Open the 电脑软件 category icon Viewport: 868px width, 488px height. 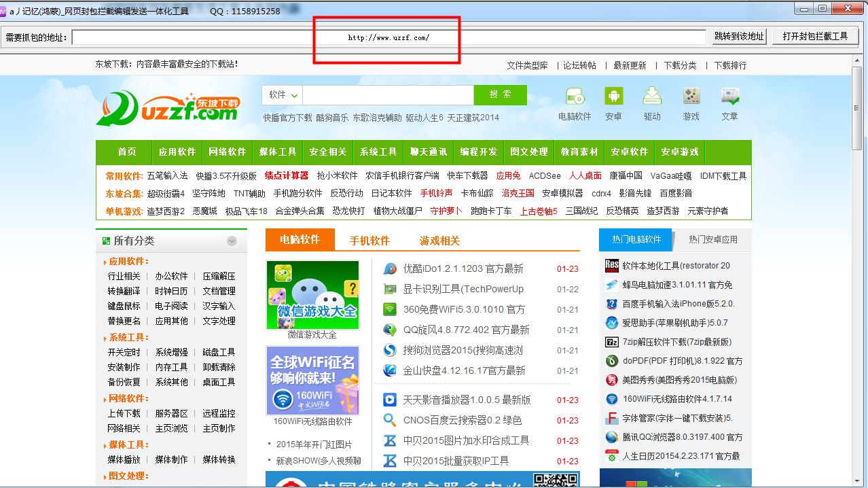coord(575,97)
